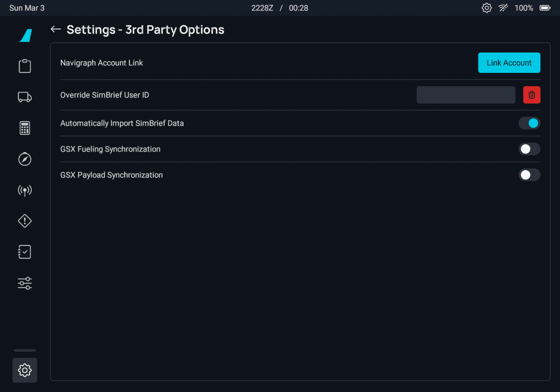Click the Link Account button
The height and width of the screenshot is (392, 560).
coord(509,63)
